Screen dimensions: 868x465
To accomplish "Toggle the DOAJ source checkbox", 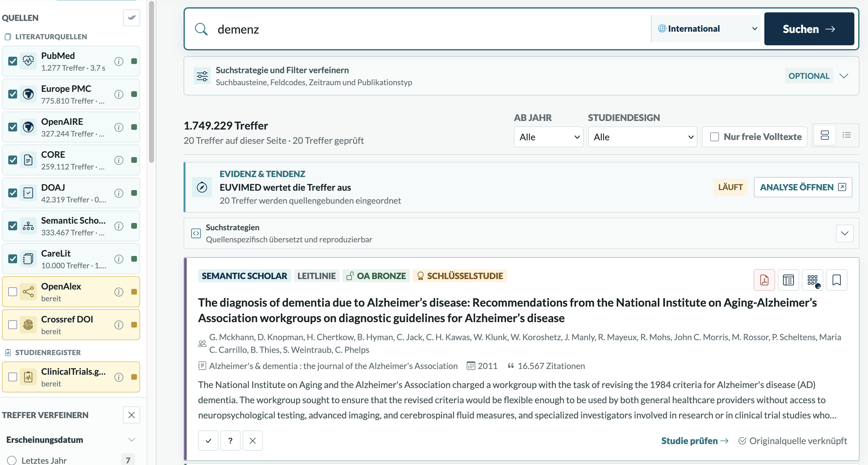I will point(13,193).
